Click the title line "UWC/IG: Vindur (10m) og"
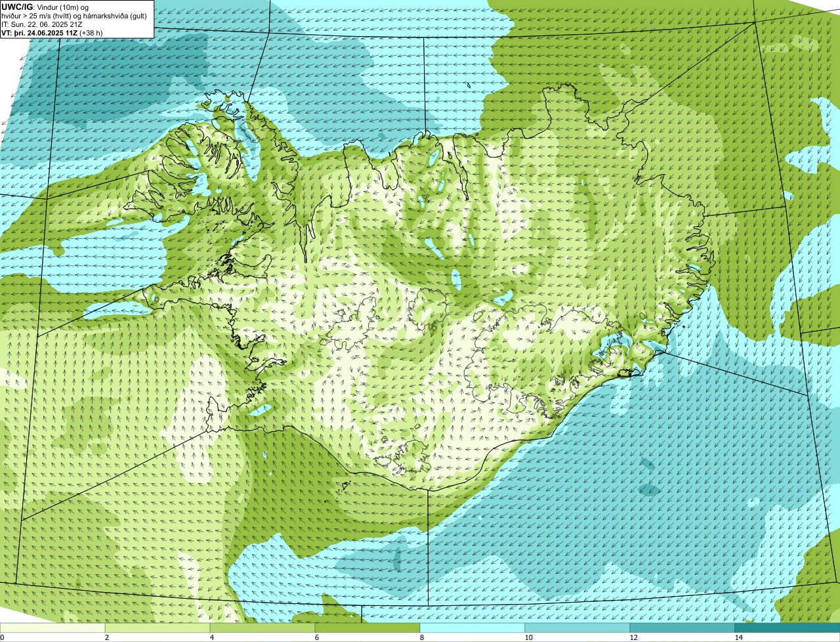 pyautogui.click(x=45, y=7)
